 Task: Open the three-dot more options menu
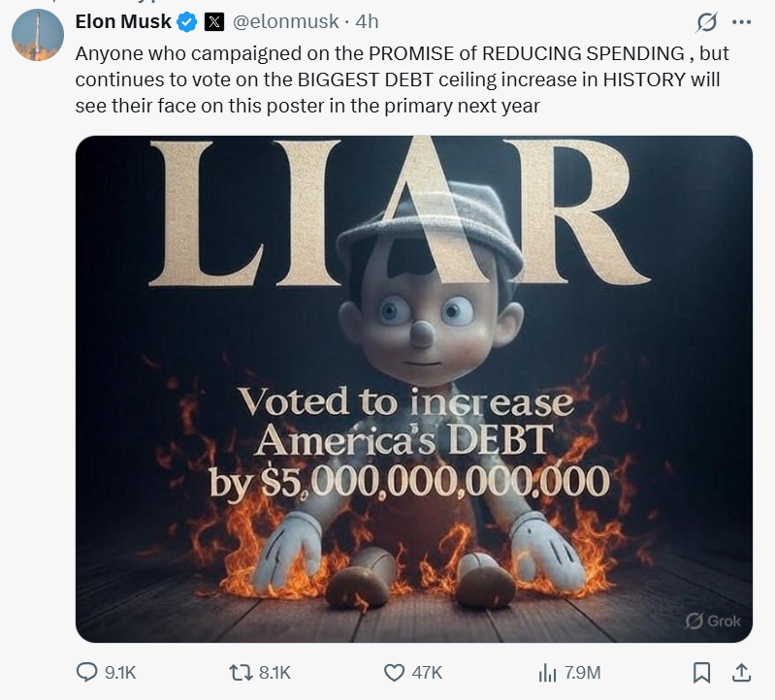click(741, 21)
